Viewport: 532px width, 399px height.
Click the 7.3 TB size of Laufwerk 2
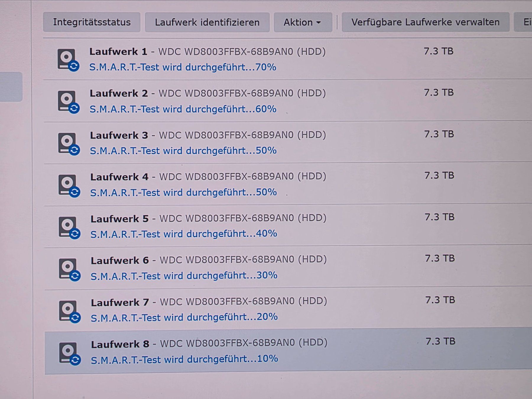click(439, 93)
